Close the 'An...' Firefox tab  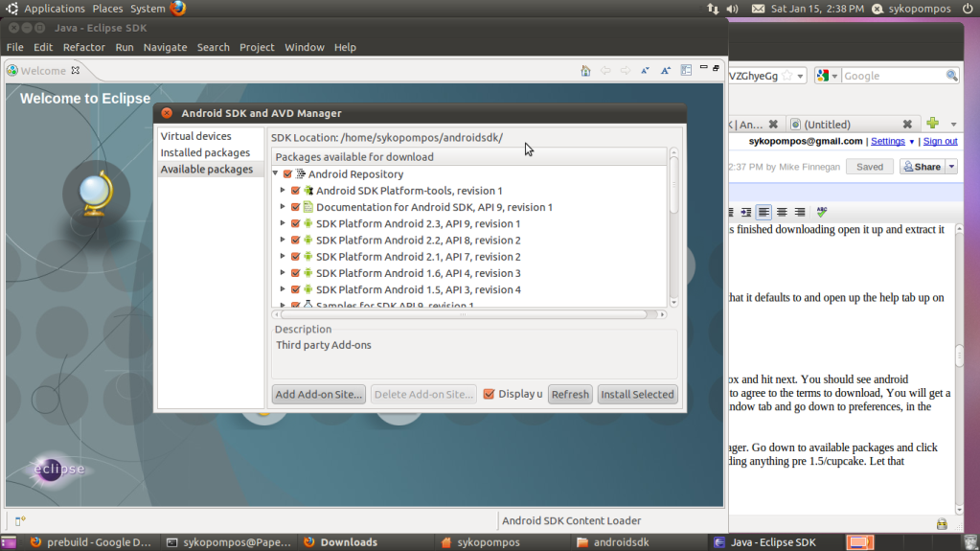click(773, 124)
